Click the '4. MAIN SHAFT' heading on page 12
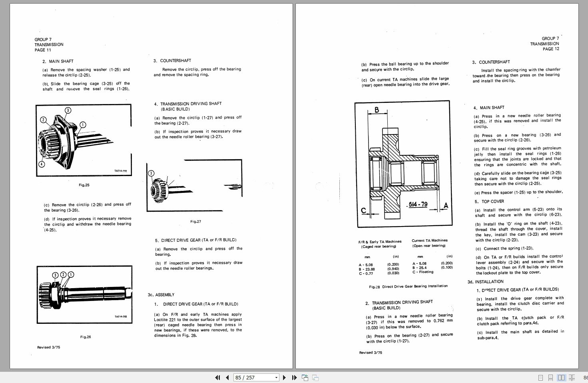The image size is (588, 383). (x=489, y=108)
